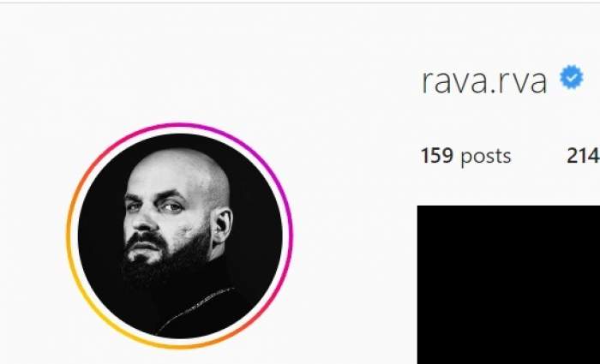This screenshot has height=364, width=600.
Task: Click the blue verified badge
Action: pyautogui.click(x=572, y=77)
